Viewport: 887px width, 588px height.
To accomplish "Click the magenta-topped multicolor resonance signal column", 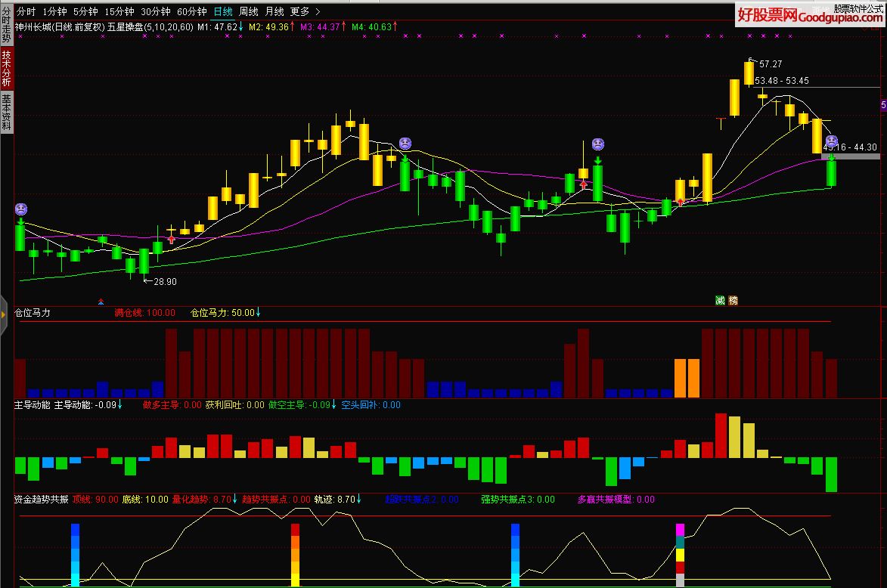I will click(x=680, y=555).
